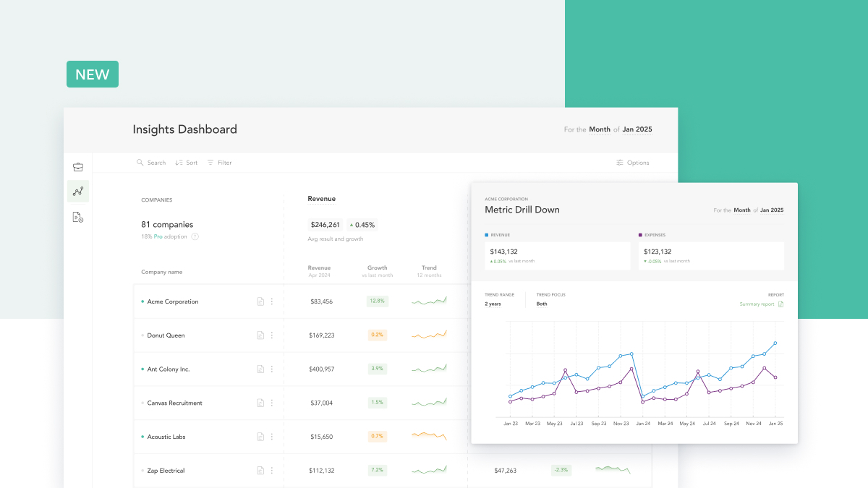Open Donut Queen document icon
The height and width of the screenshot is (488, 868).
[x=260, y=335]
